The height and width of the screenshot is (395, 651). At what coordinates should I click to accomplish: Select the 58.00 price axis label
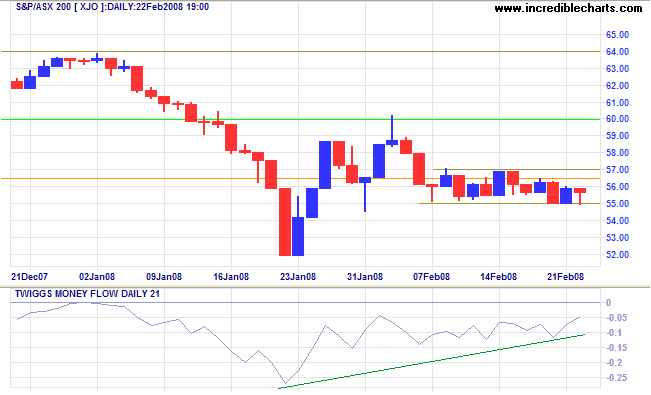(x=617, y=153)
